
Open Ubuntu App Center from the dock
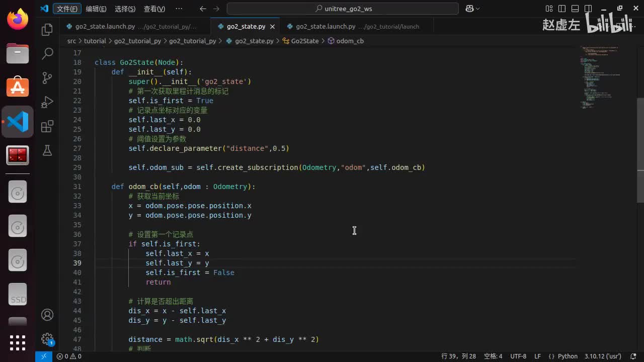pyautogui.click(x=18, y=87)
